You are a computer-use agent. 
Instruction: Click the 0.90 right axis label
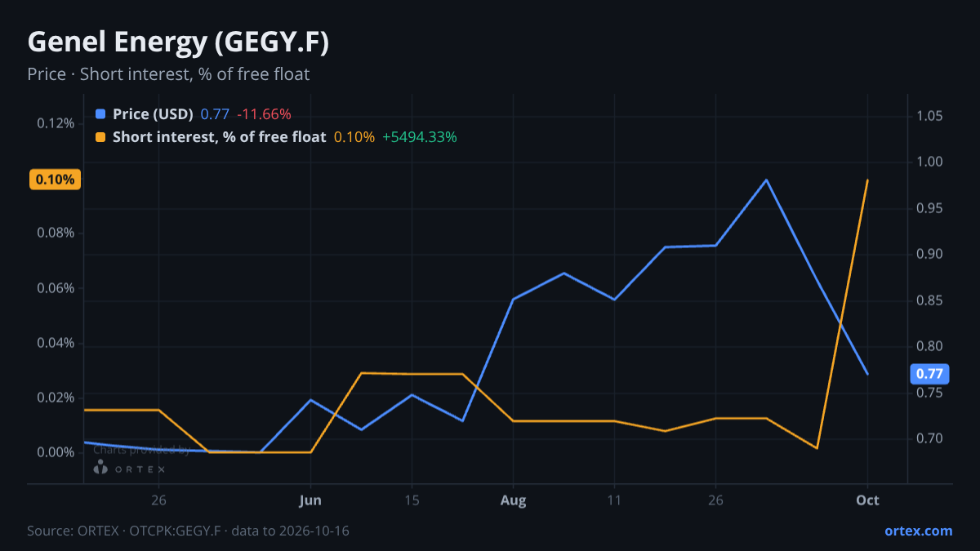929,254
